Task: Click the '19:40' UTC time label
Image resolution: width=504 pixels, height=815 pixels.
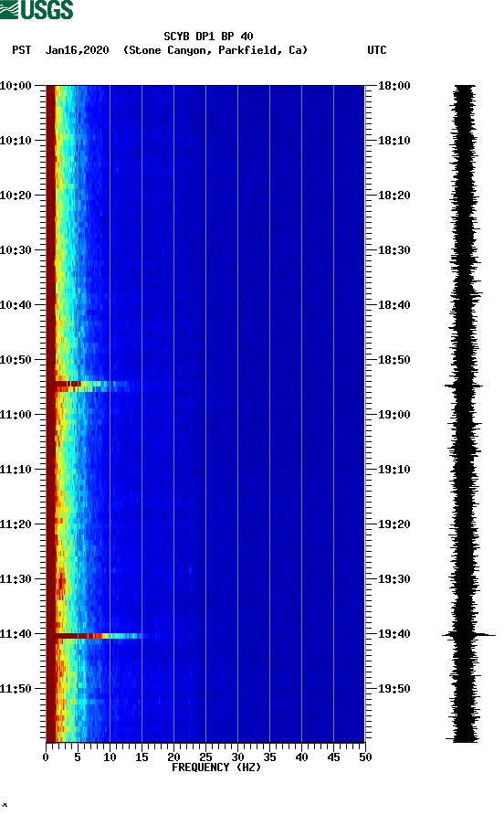Action: pyautogui.click(x=394, y=633)
